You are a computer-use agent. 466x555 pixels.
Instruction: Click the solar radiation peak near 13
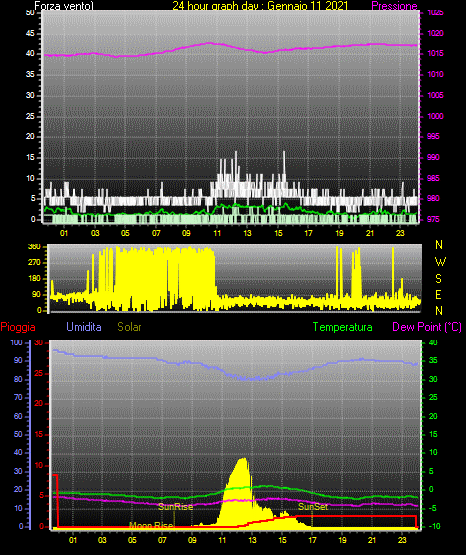click(x=243, y=460)
